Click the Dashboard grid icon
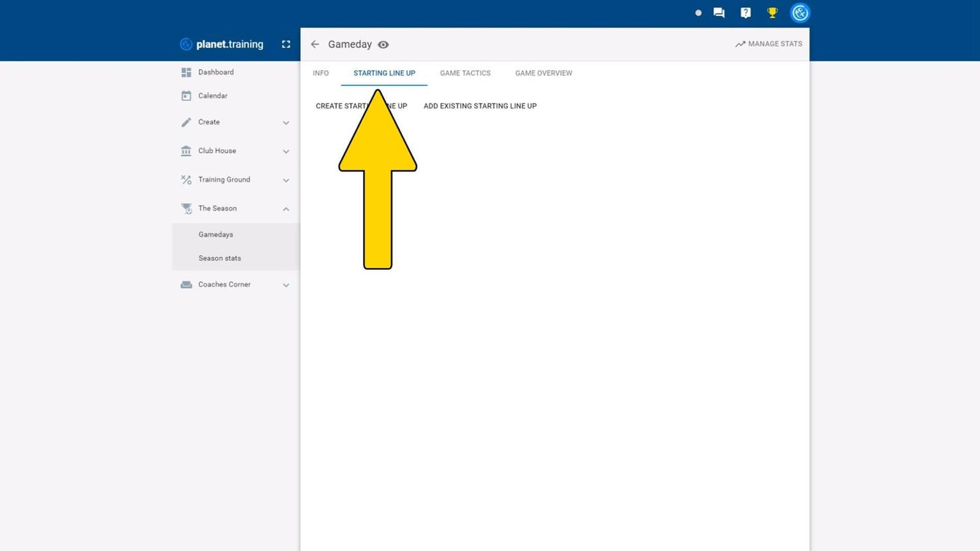The width and height of the screenshot is (980, 551). point(186,72)
